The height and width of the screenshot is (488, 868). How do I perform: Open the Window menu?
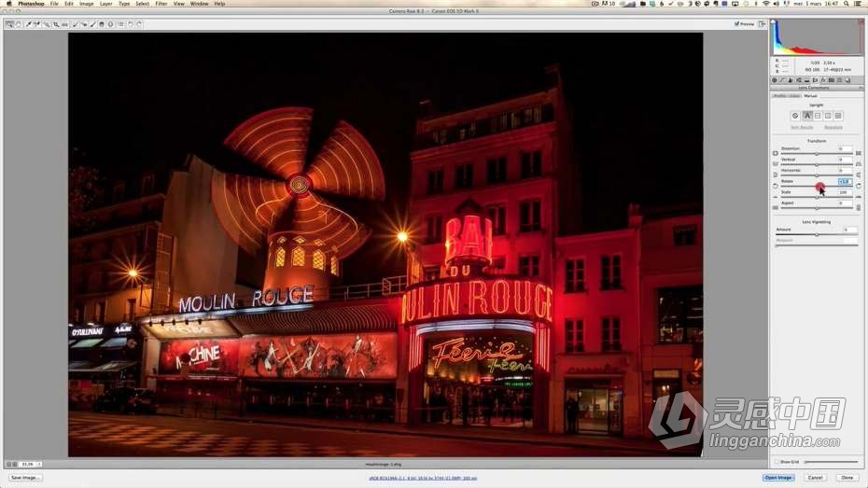click(x=200, y=4)
